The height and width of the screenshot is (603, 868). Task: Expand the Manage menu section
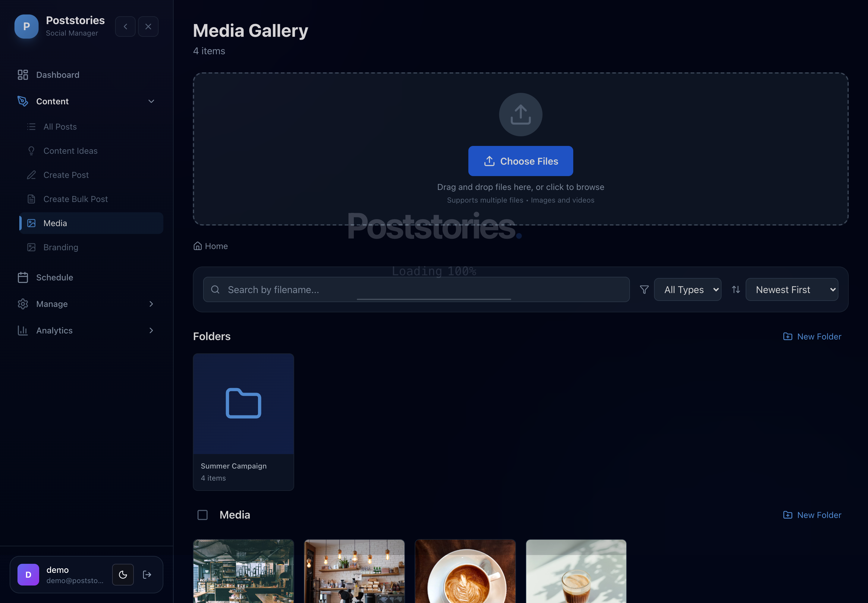[x=86, y=304]
